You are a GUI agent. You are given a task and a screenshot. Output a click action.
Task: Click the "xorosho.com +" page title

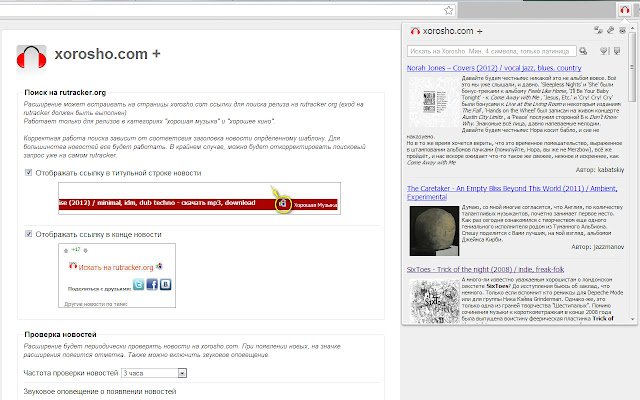pyautogui.click(x=107, y=54)
